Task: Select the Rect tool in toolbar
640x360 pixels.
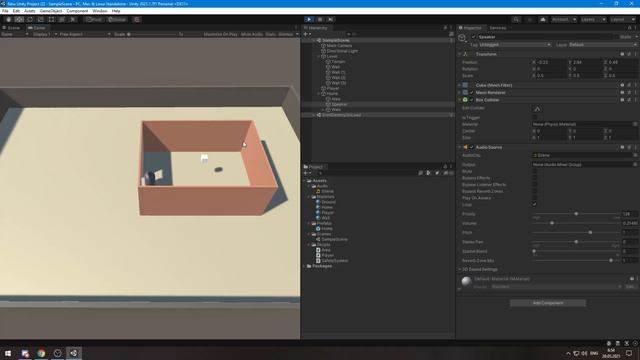Action: click(51, 20)
